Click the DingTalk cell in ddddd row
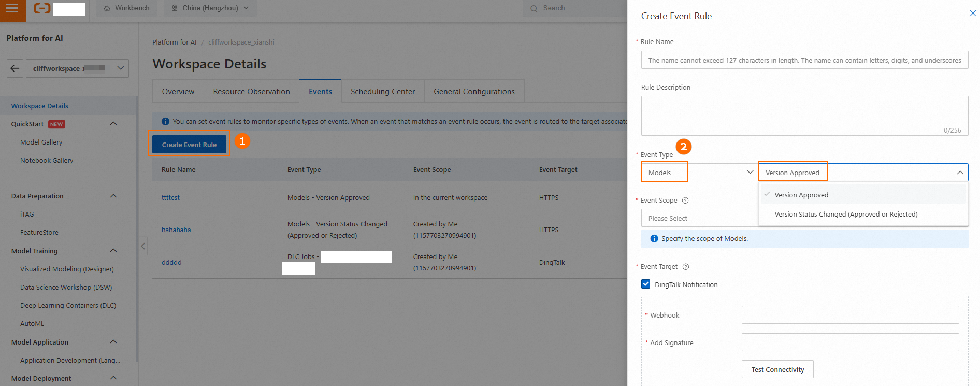 click(552, 262)
